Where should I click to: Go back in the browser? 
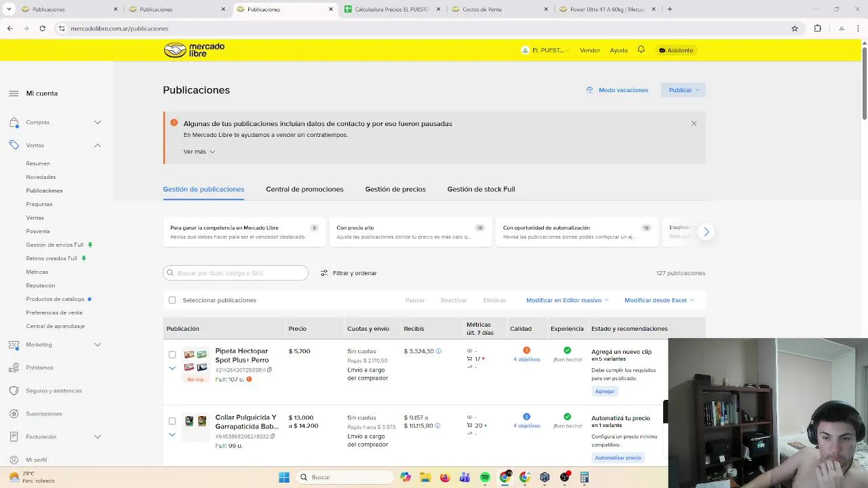tap(9, 28)
